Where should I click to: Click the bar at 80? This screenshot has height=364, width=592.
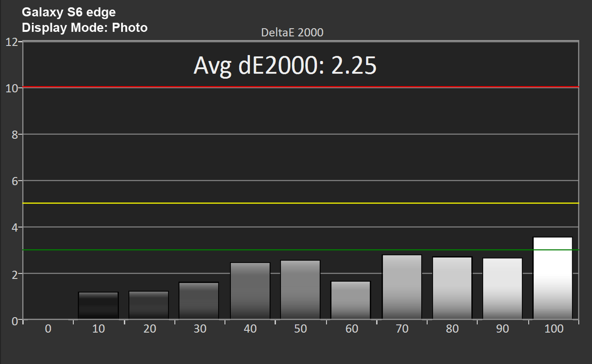tap(452, 288)
